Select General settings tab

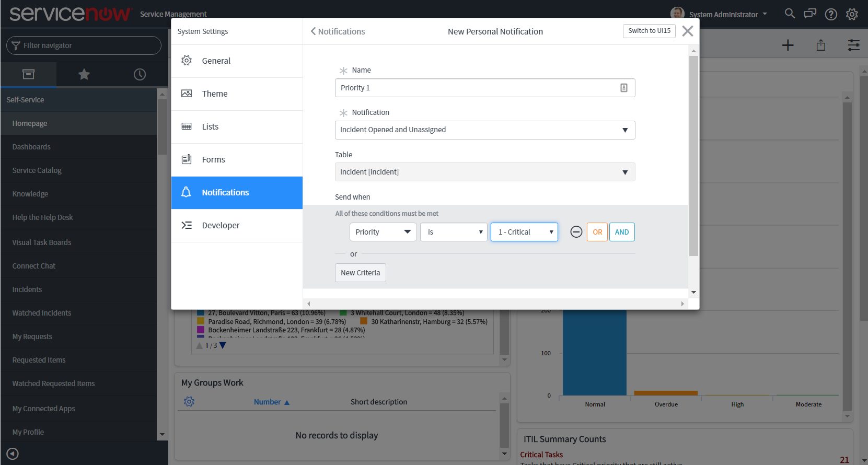click(237, 61)
